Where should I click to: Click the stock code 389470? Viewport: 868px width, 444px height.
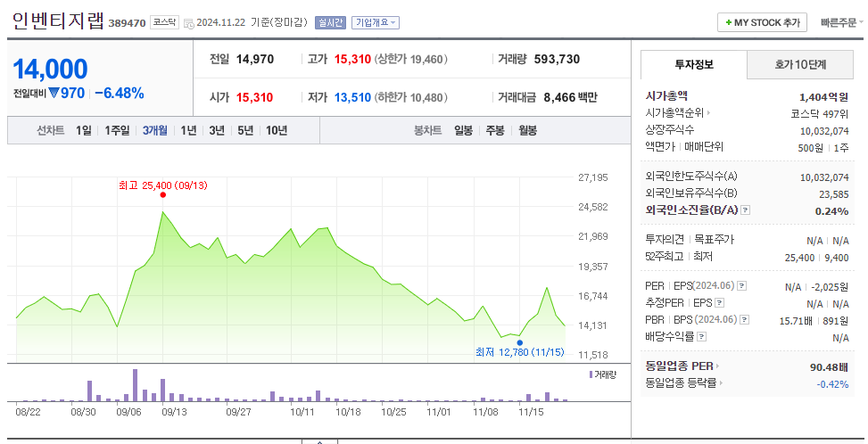coord(127,23)
